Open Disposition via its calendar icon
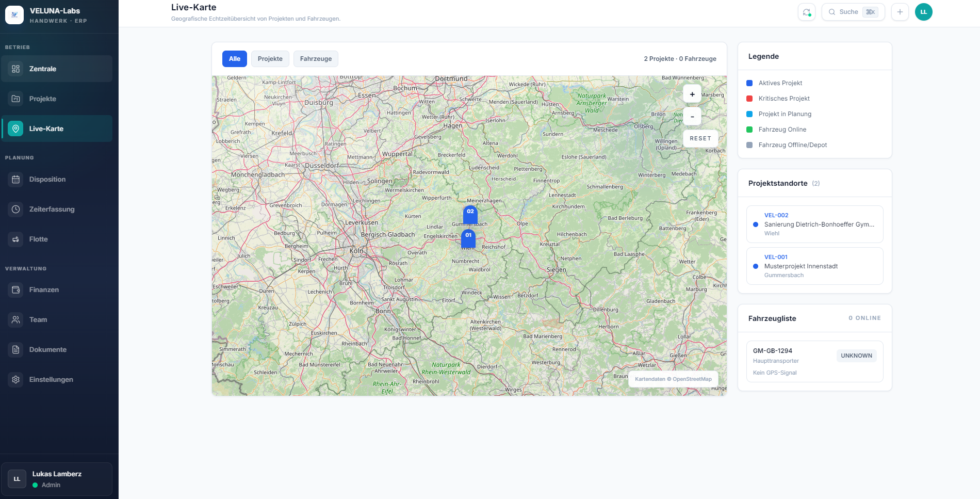980x499 pixels. click(x=16, y=180)
